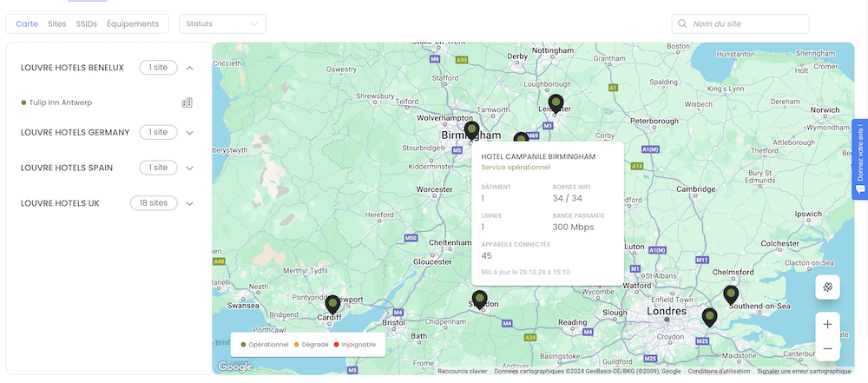The image size is (868, 383).
Task: Click the search magnifier icon
Action: click(x=682, y=23)
